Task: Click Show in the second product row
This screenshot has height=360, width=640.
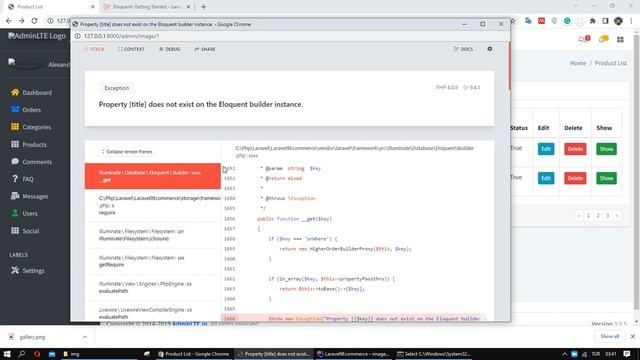Action: 606,178
